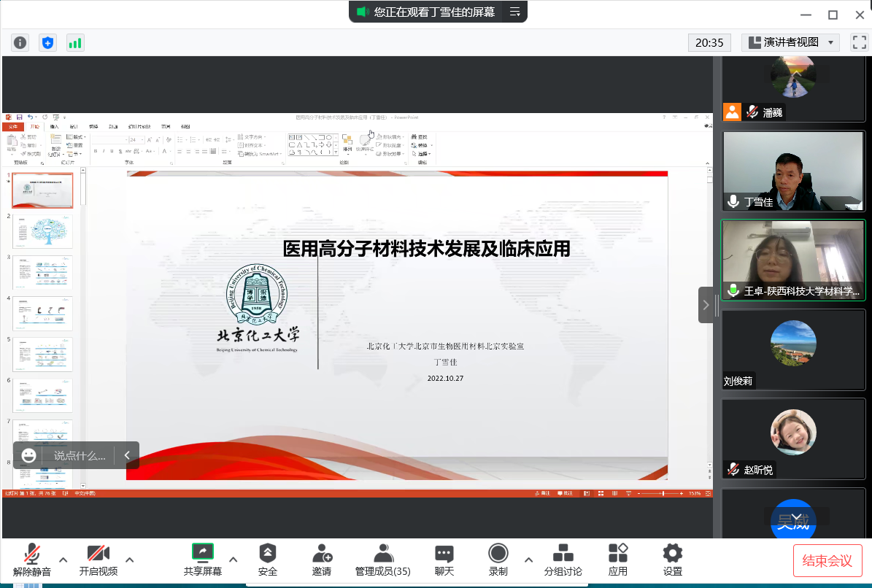872x588 pixels.
Task: Expand audio options arrow beside 解除静音
Action: (63, 560)
